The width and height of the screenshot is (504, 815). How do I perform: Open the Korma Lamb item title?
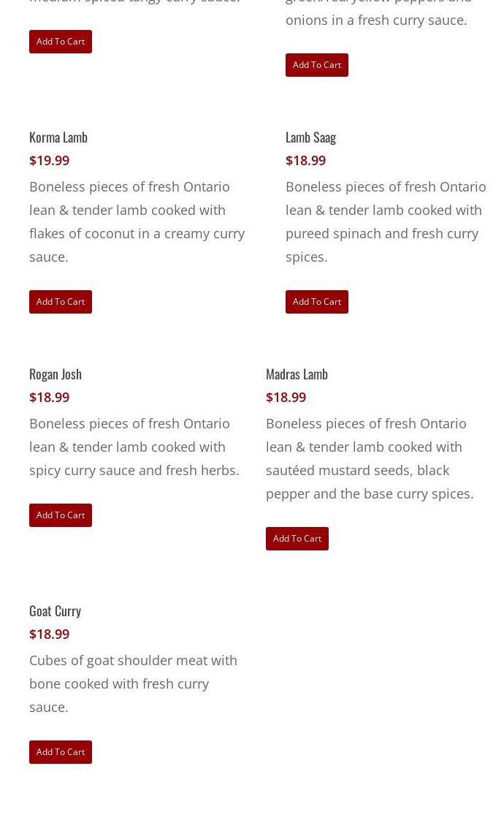pyautogui.click(x=58, y=137)
